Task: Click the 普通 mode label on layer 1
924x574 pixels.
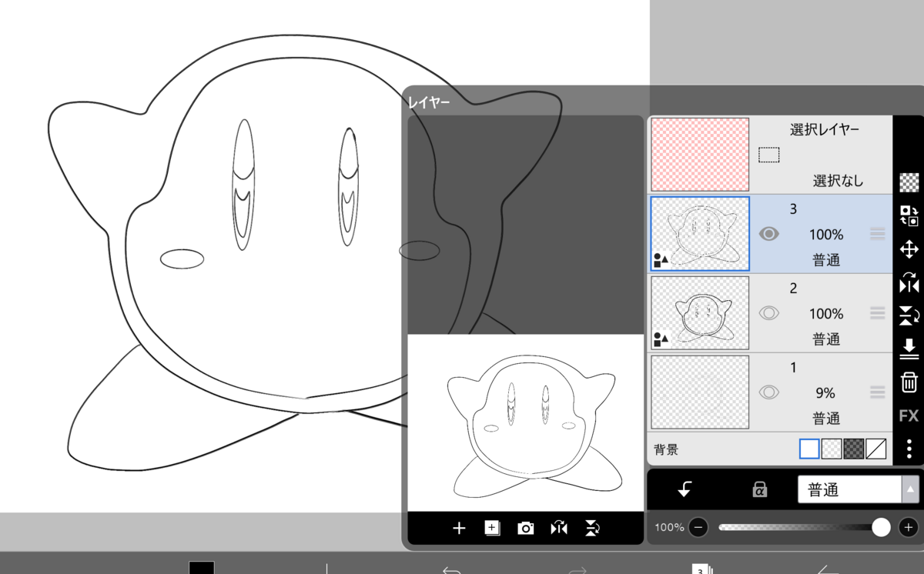Action: click(x=826, y=419)
